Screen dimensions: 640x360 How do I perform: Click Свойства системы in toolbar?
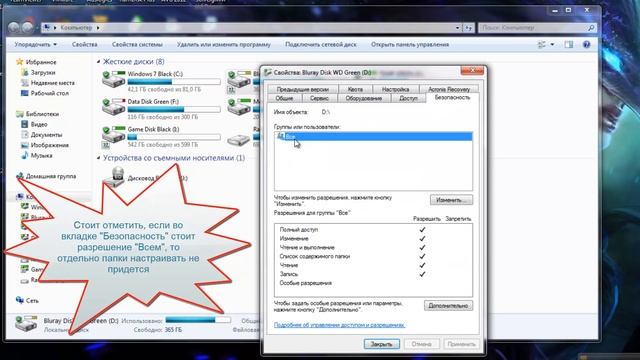coord(137,44)
